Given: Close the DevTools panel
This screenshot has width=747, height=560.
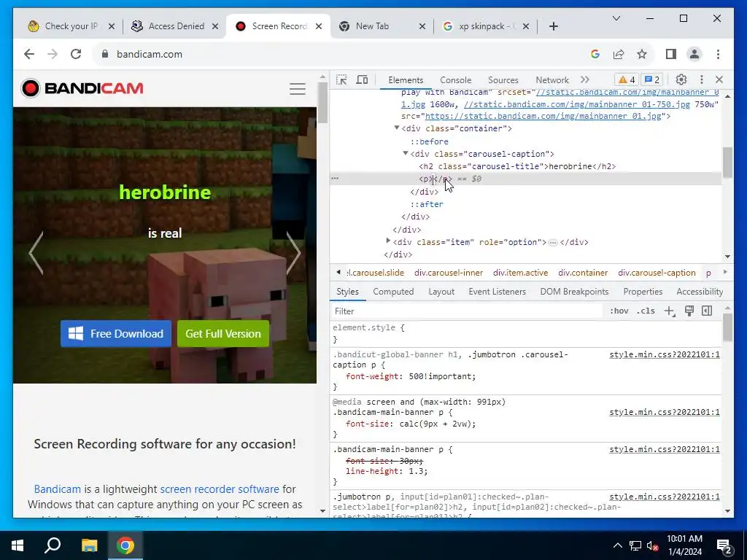Looking at the screenshot, I should point(719,79).
